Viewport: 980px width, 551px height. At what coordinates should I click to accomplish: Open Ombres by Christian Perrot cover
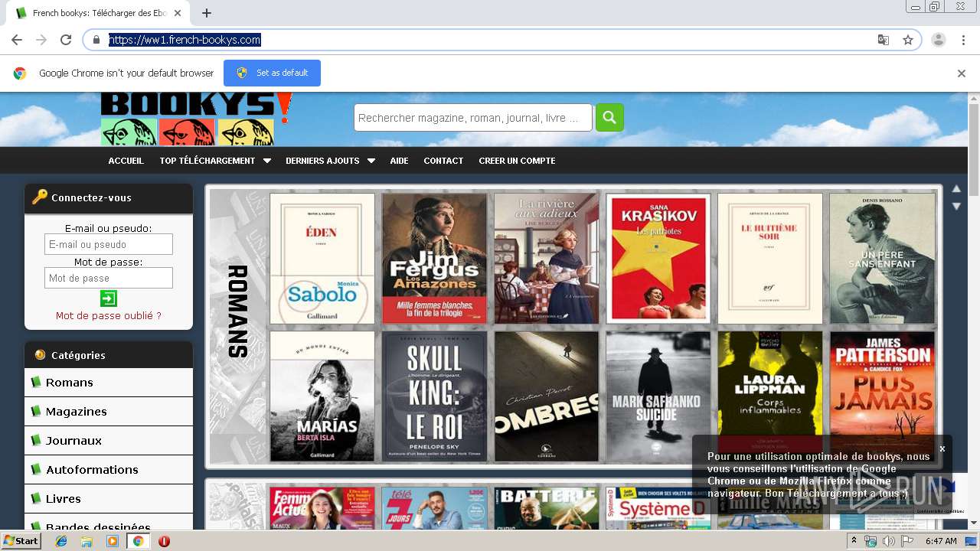point(546,396)
